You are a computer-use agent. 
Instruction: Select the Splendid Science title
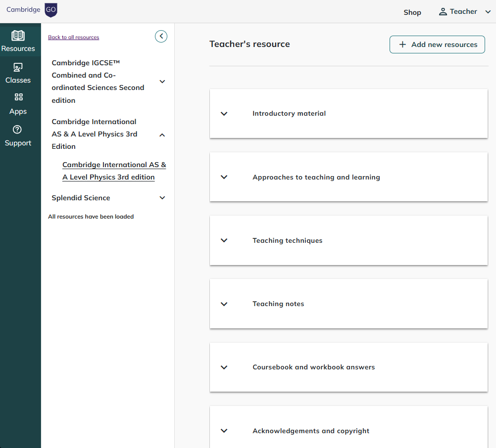81,198
